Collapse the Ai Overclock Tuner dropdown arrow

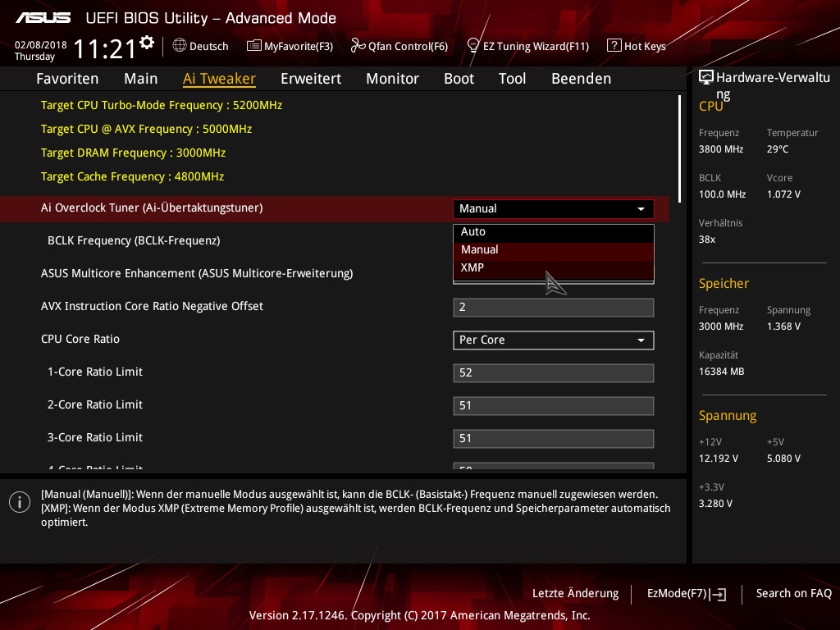click(x=641, y=209)
